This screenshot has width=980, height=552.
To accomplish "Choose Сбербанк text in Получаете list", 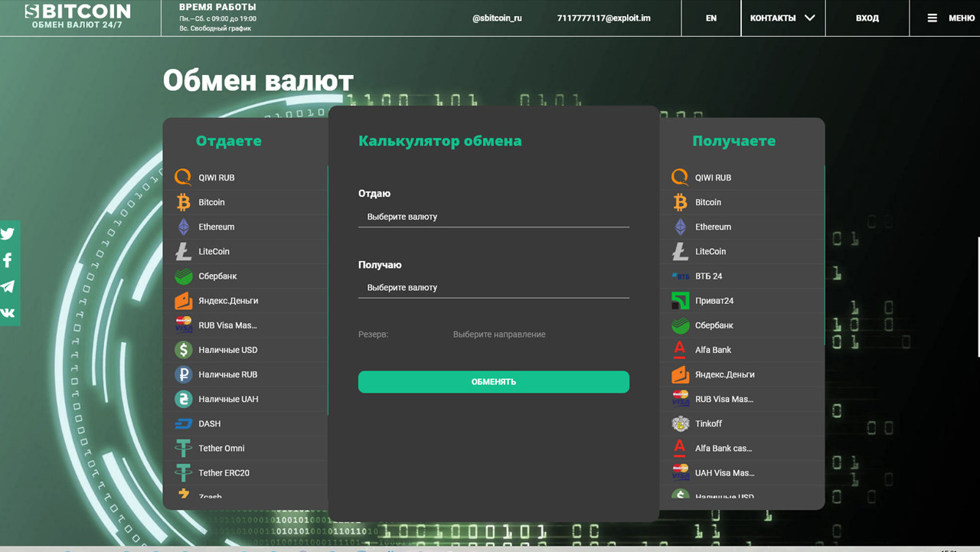I will click(x=714, y=325).
